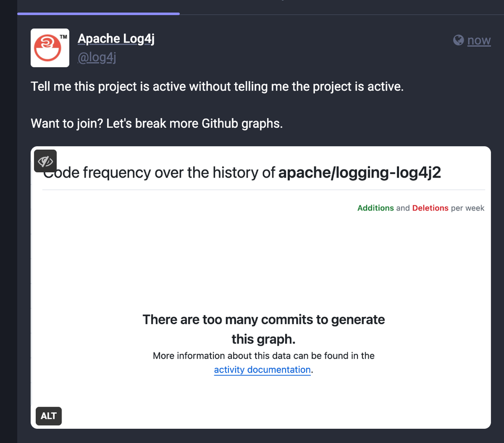This screenshot has height=443, width=504.
Task: Open the attached code frequency screenshot
Action: pos(261,287)
